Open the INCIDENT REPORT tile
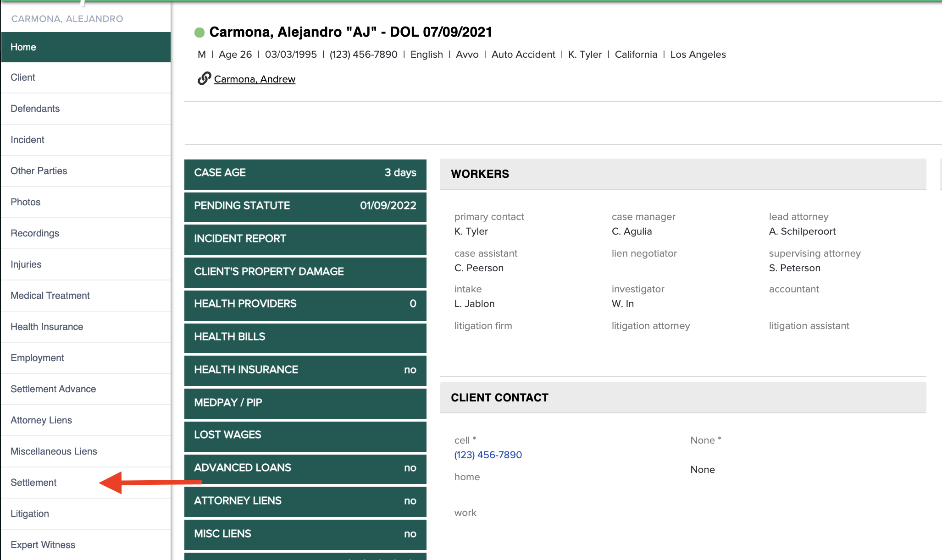The height and width of the screenshot is (560, 942). click(305, 239)
